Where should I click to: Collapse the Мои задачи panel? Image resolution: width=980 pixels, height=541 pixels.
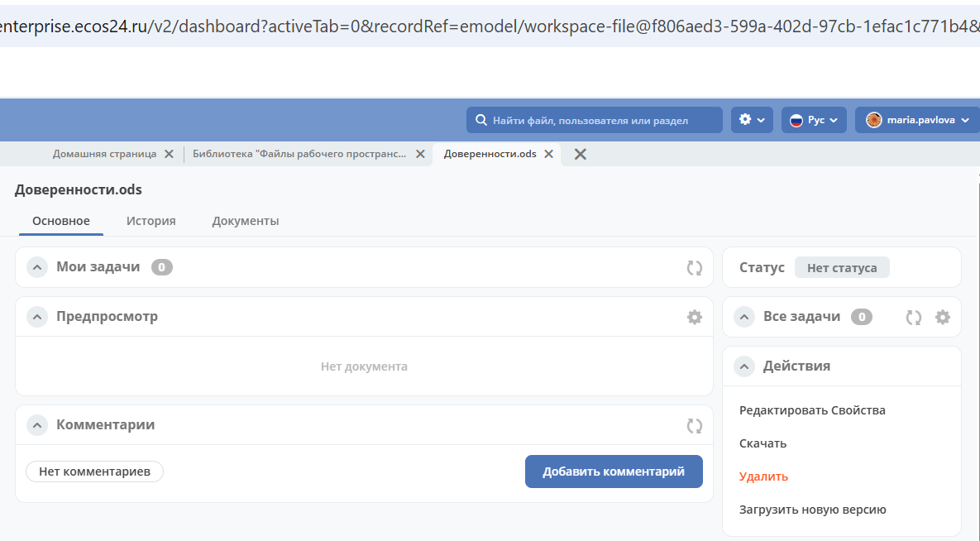36,267
